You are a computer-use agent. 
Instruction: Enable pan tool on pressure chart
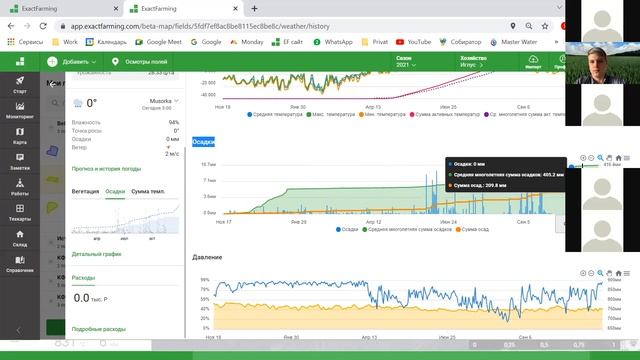click(x=609, y=273)
